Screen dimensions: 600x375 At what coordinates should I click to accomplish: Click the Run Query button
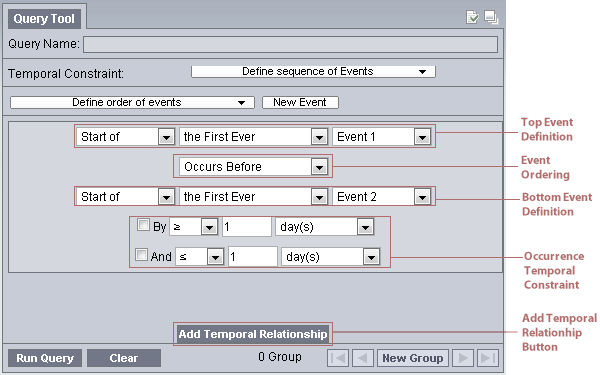tap(45, 358)
